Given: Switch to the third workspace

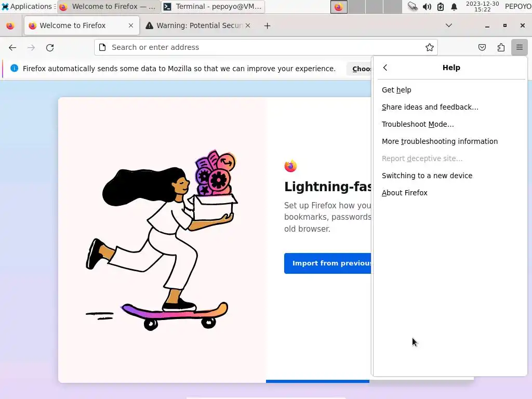Looking at the screenshot, I should 375,7.
